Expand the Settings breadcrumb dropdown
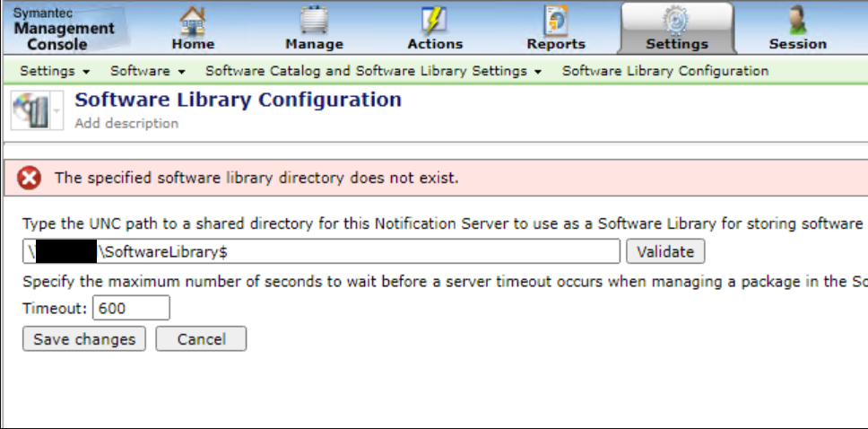The height and width of the screenshot is (429, 868). pos(55,70)
